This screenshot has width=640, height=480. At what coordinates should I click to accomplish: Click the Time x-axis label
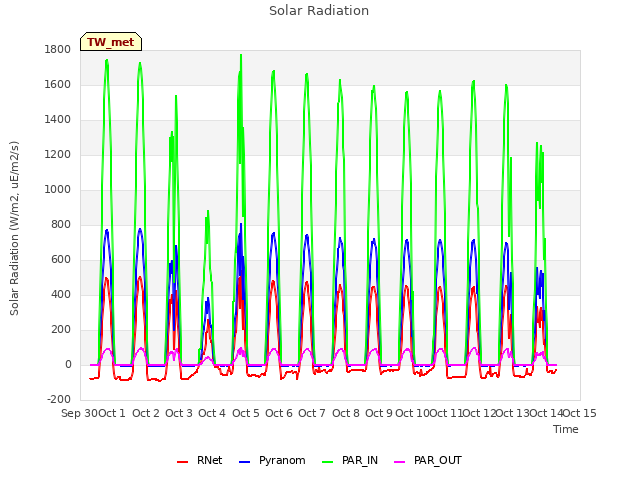click(x=566, y=429)
